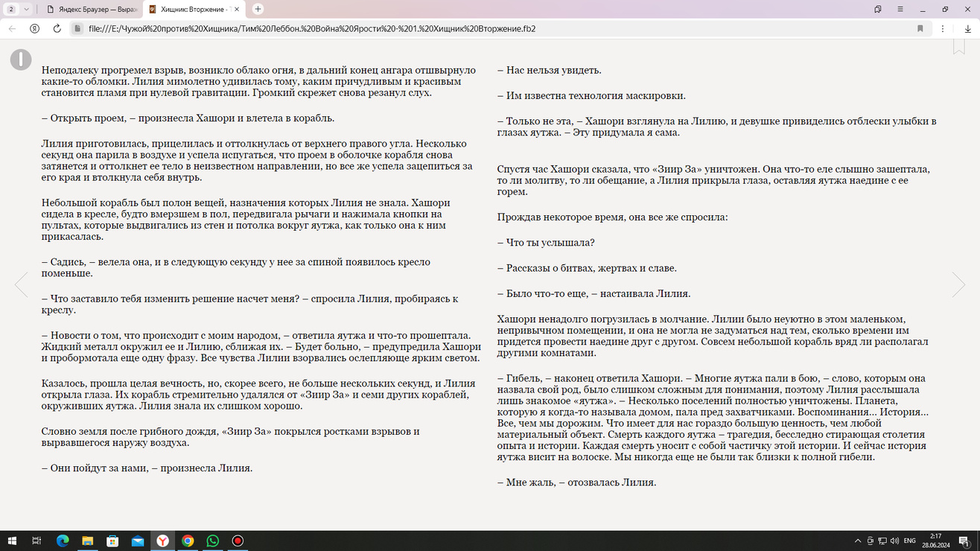The image size is (980, 551).
Task: Open page options three-dot menu
Action: (943, 28)
